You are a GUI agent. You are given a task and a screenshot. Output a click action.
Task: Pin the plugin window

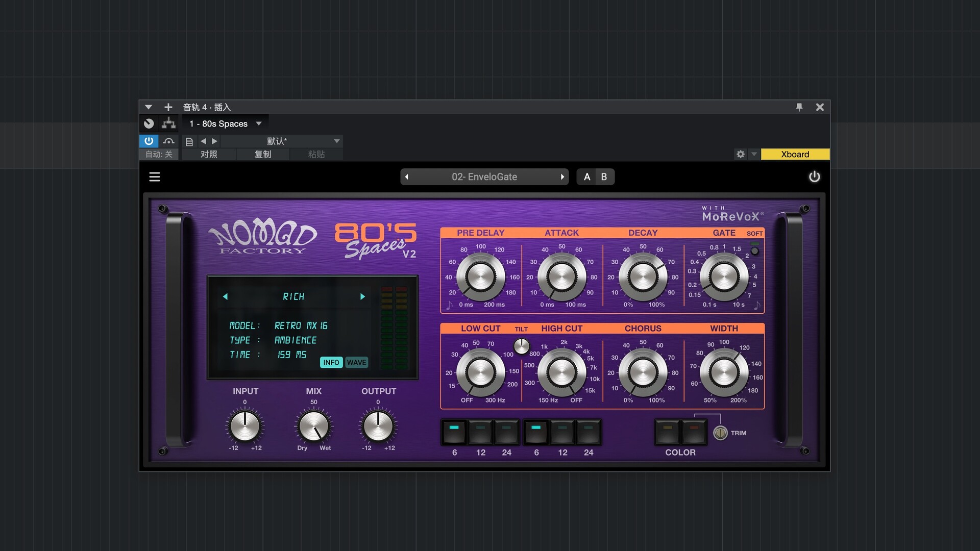pos(799,107)
